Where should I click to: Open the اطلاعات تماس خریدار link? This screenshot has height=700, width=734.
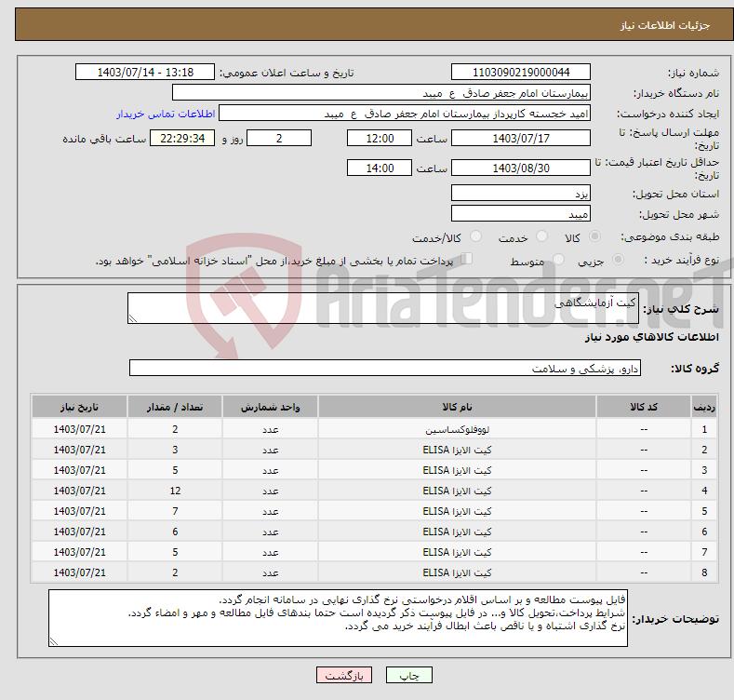[166, 114]
